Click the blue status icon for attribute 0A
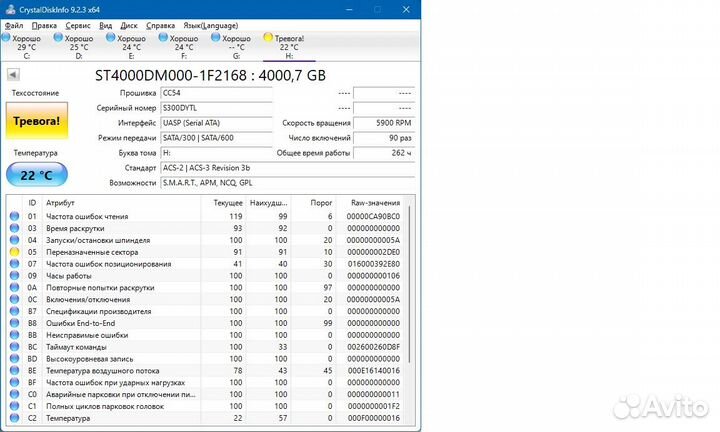 click(15, 287)
